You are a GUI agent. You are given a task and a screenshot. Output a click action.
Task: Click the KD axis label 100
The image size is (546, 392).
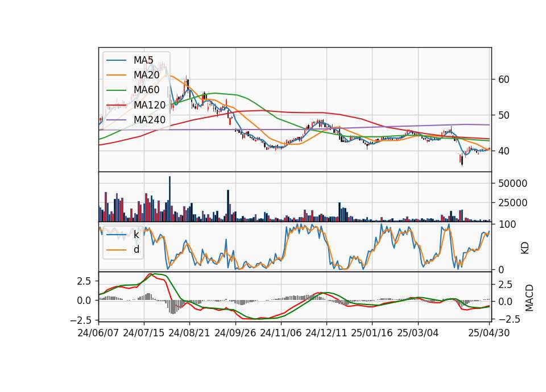[x=507, y=225]
